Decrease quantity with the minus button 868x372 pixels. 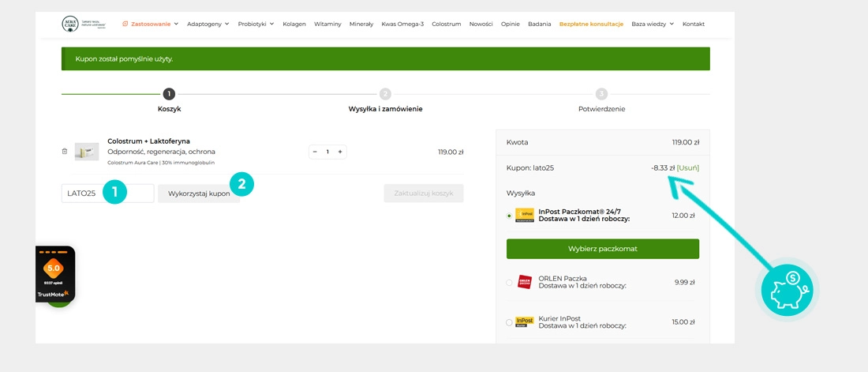315,152
